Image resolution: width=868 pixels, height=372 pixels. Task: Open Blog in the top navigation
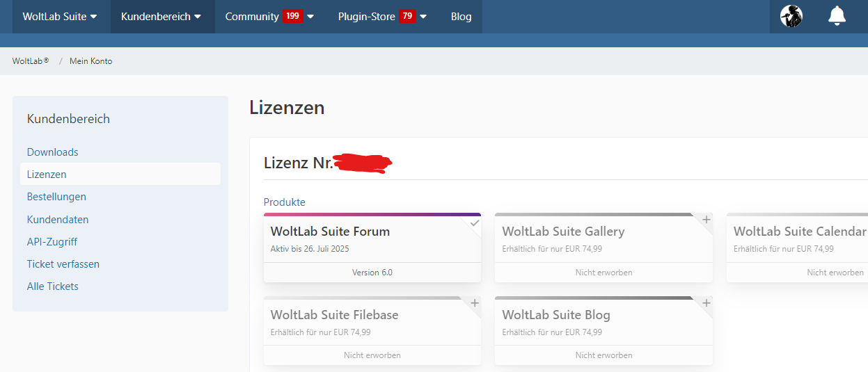461,16
